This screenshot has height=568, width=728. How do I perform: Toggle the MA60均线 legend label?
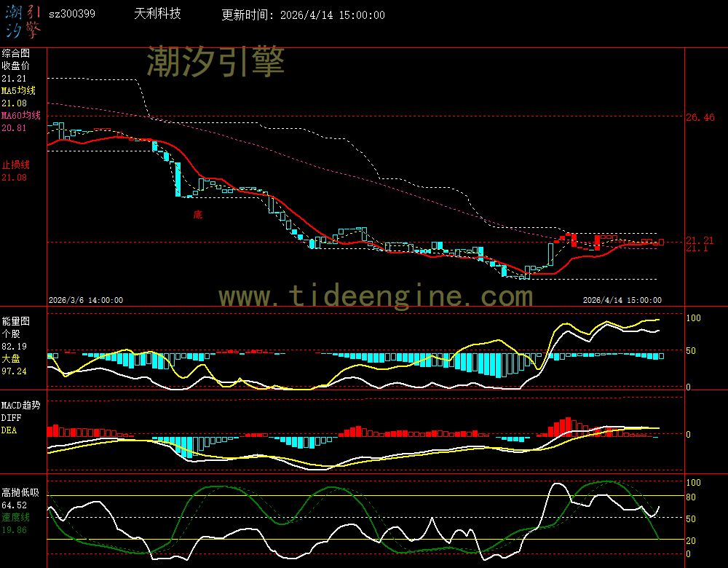pos(20,116)
